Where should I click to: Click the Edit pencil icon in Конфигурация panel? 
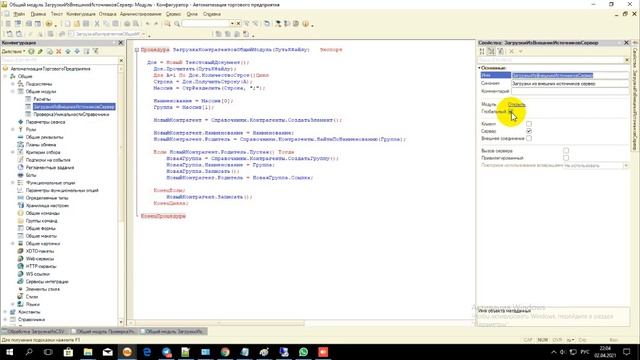pos(40,51)
